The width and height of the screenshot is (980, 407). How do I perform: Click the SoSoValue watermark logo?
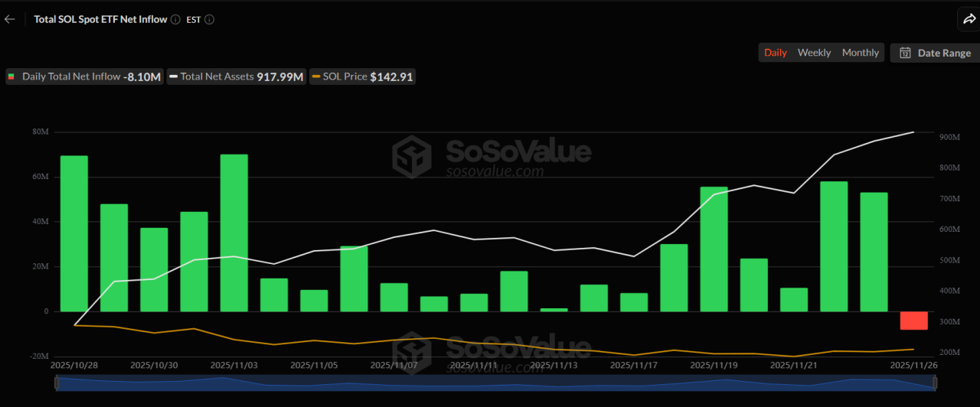(x=412, y=156)
